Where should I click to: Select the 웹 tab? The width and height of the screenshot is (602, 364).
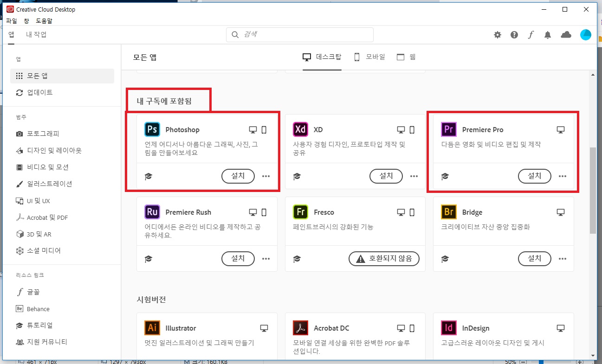[406, 57]
